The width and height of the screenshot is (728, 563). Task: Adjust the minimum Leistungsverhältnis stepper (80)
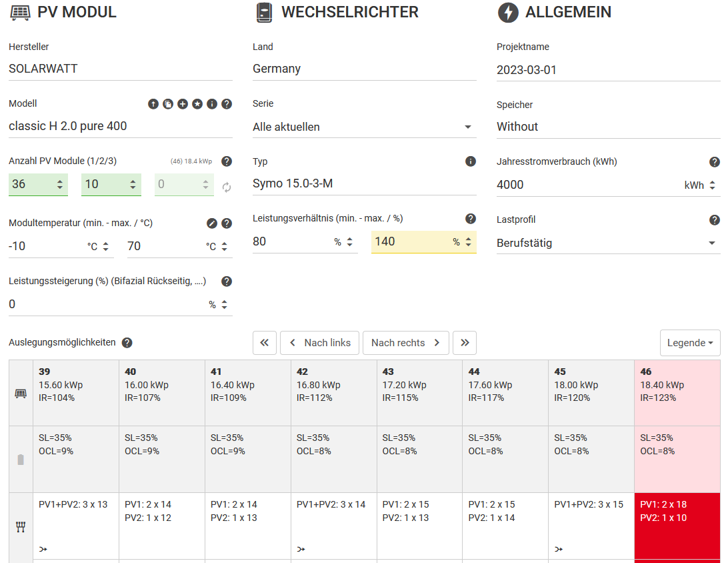pyautogui.click(x=349, y=241)
